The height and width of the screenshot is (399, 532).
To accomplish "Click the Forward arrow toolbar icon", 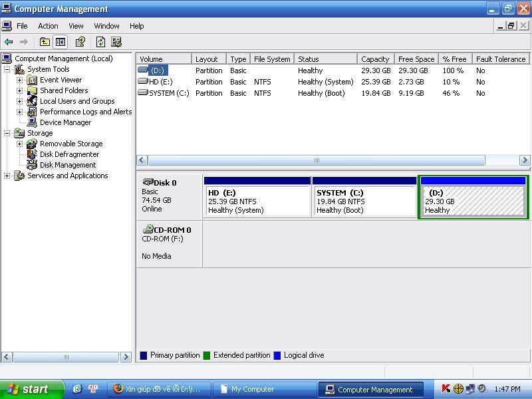I will pyautogui.click(x=24, y=42).
